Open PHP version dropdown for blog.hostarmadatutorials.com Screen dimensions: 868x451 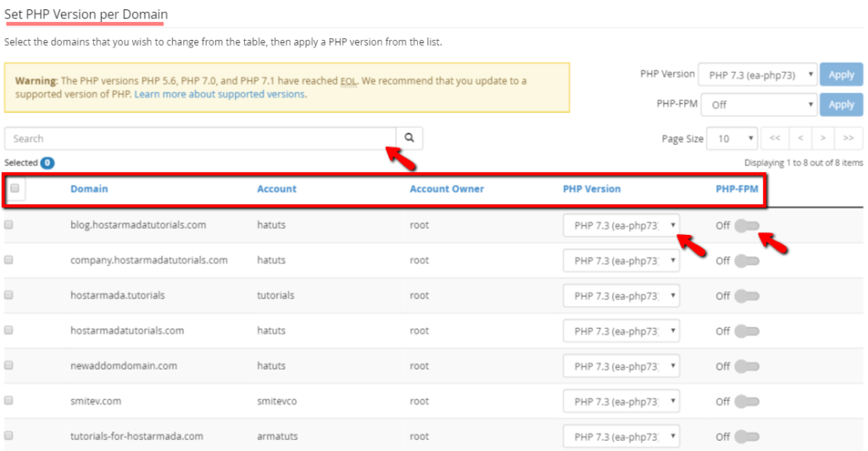click(621, 225)
